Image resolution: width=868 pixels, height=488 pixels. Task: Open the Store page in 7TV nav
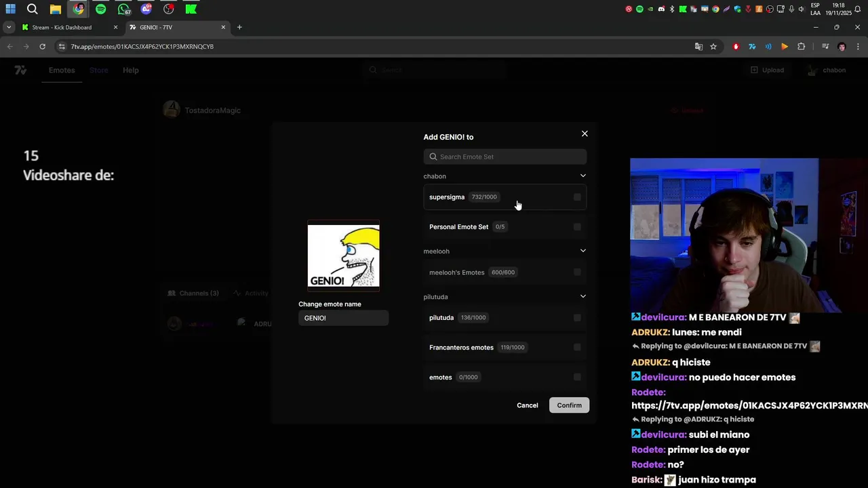click(99, 70)
